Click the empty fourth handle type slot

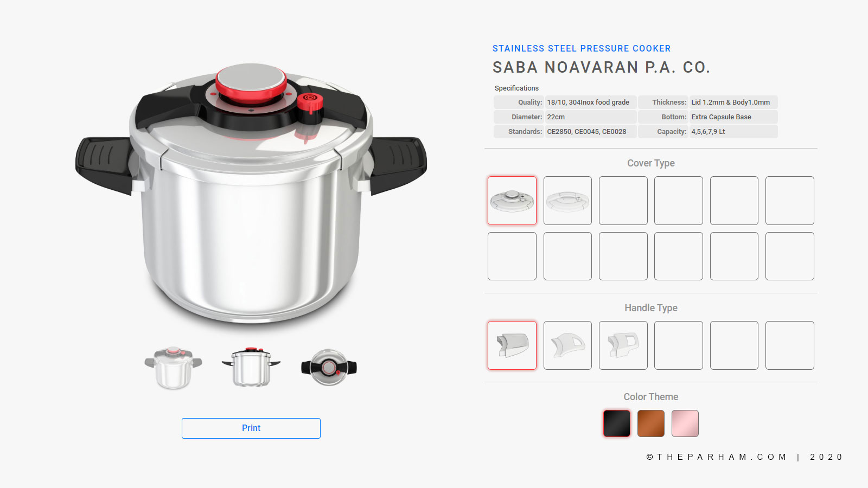679,345
